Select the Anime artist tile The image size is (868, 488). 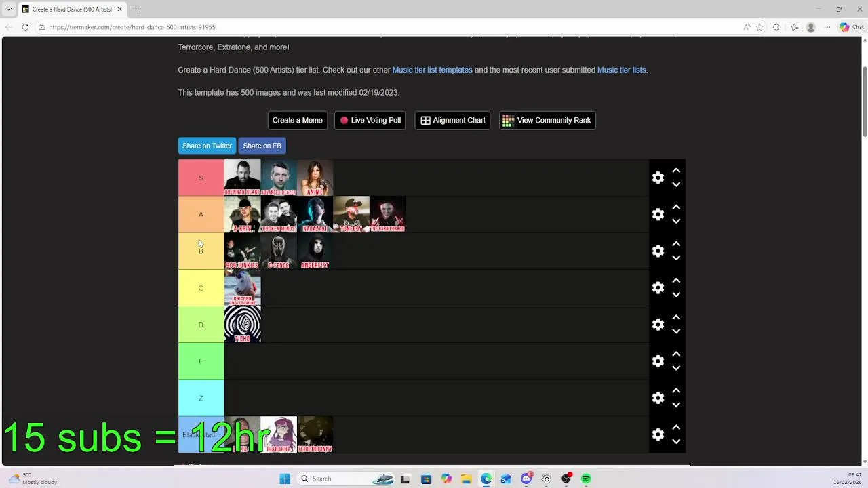315,178
